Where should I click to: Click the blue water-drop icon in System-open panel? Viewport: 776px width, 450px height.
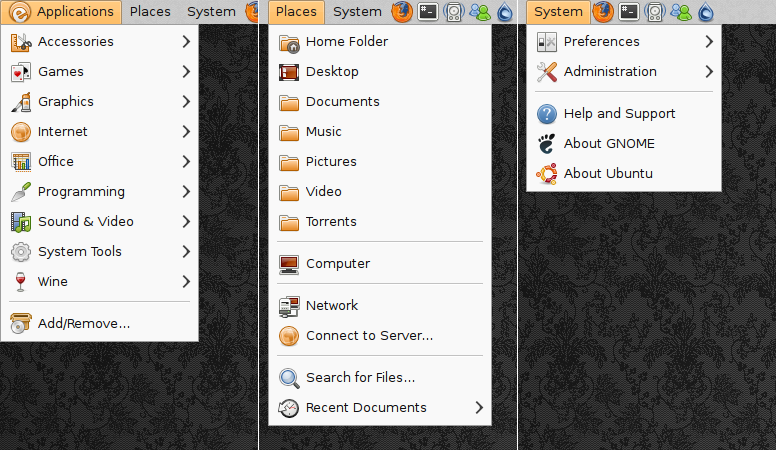pyautogui.click(x=706, y=12)
